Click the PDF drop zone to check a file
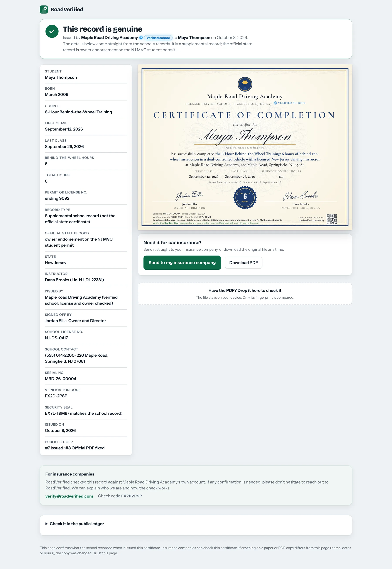The image size is (392, 569). 245,294
